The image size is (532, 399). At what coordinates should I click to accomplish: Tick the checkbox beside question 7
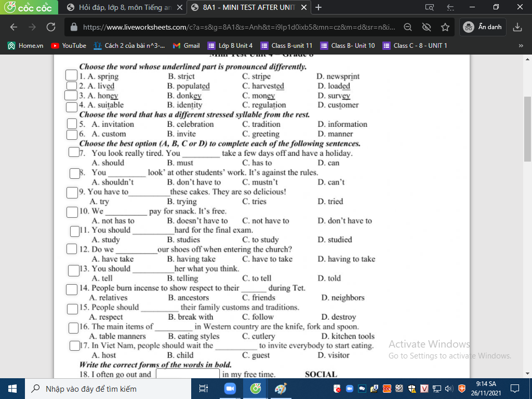[74, 152]
